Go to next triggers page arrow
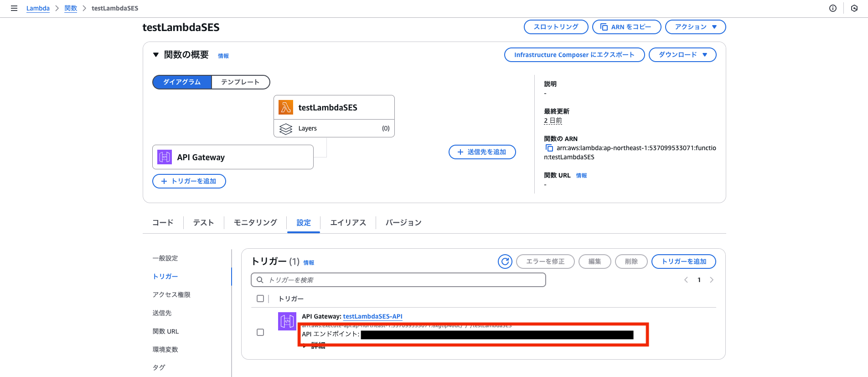Viewport: 868px width, 377px height. [712, 280]
